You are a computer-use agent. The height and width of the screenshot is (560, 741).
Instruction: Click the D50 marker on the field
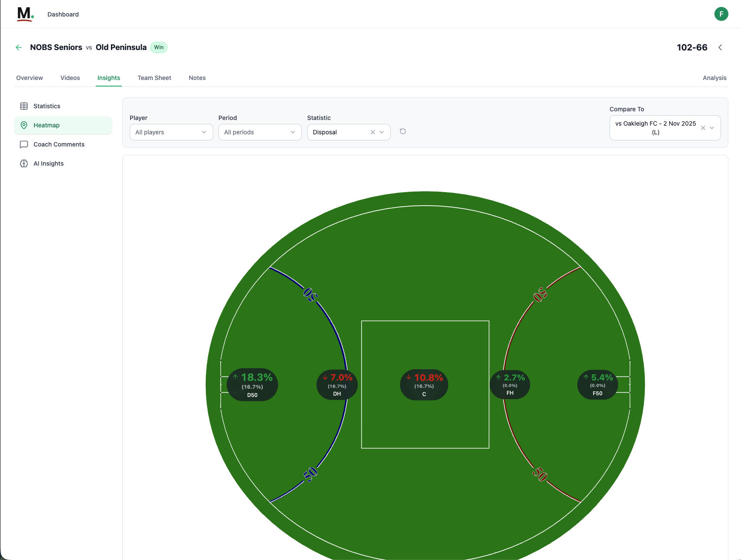click(x=252, y=384)
